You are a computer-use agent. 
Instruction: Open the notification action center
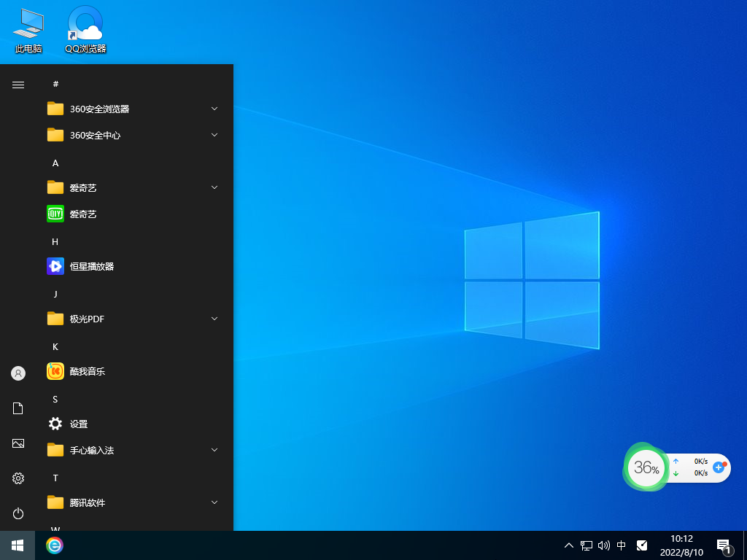(x=724, y=545)
